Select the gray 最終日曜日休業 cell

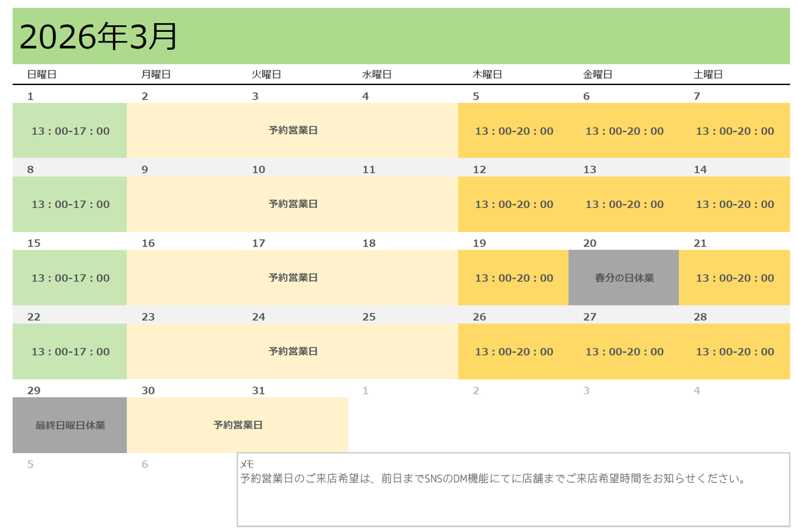click(70, 425)
